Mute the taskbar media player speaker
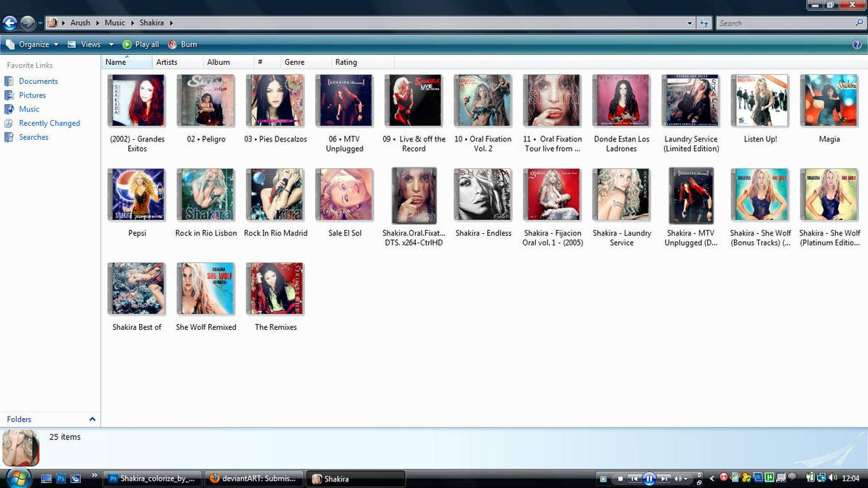The width and height of the screenshot is (868, 488). pyautogui.click(x=678, y=479)
